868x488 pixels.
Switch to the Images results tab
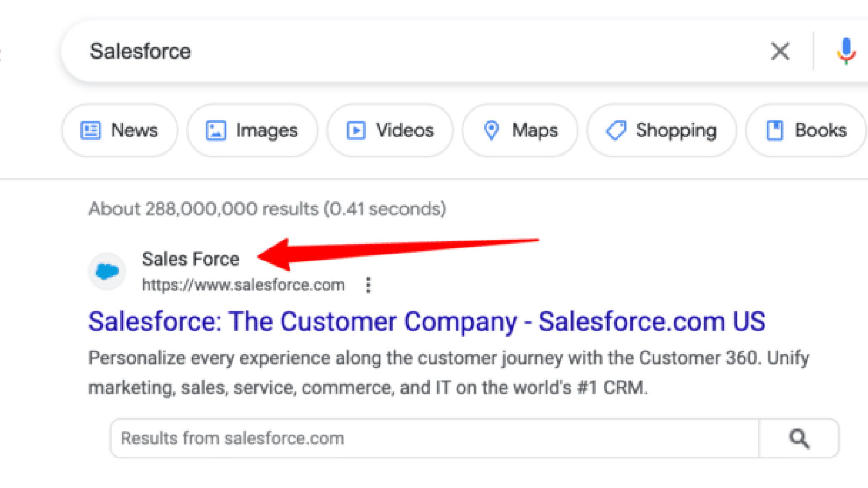click(252, 131)
